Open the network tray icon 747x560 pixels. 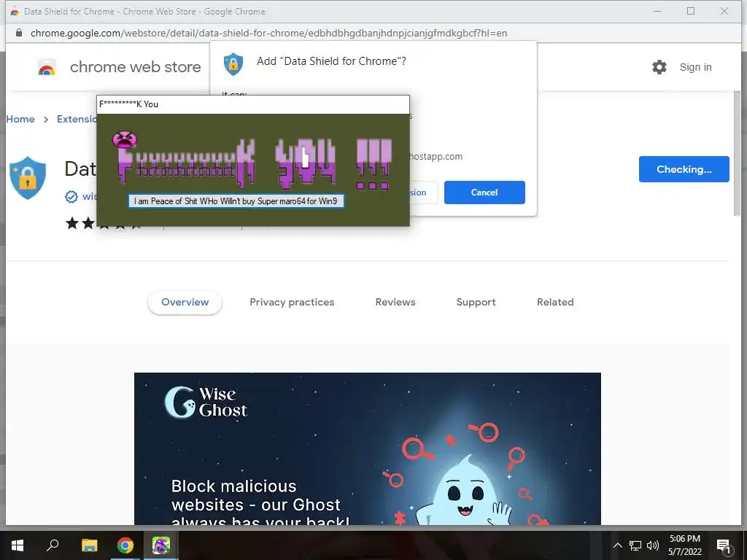tap(635, 545)
